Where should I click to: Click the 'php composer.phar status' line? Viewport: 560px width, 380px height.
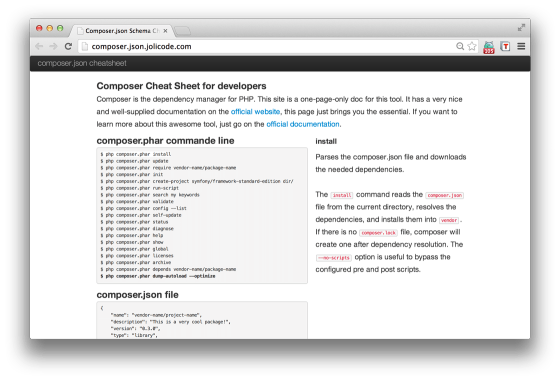pyautogui.click(x=134, y=222)
